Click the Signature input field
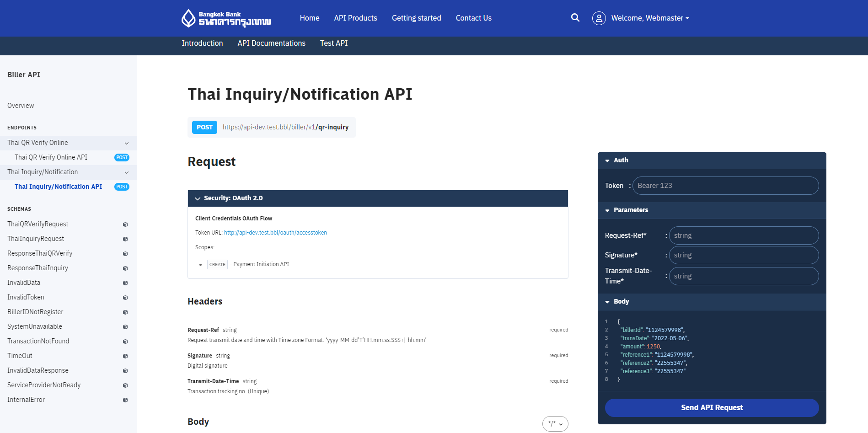 click(x=744, y=255)
